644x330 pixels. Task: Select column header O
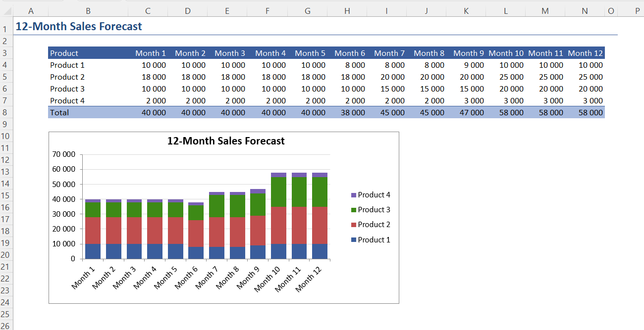click(611, 11)
